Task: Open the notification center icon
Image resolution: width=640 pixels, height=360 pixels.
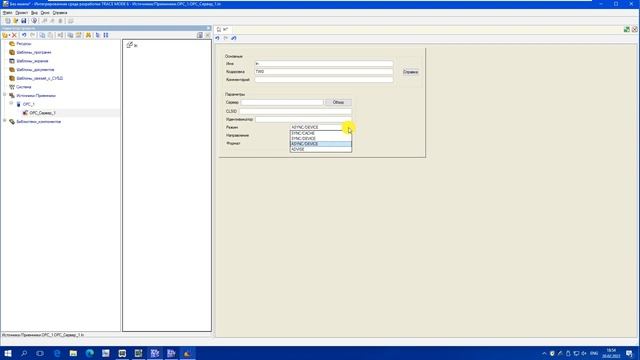Action: pyautogui.click(x=629, y=353)
